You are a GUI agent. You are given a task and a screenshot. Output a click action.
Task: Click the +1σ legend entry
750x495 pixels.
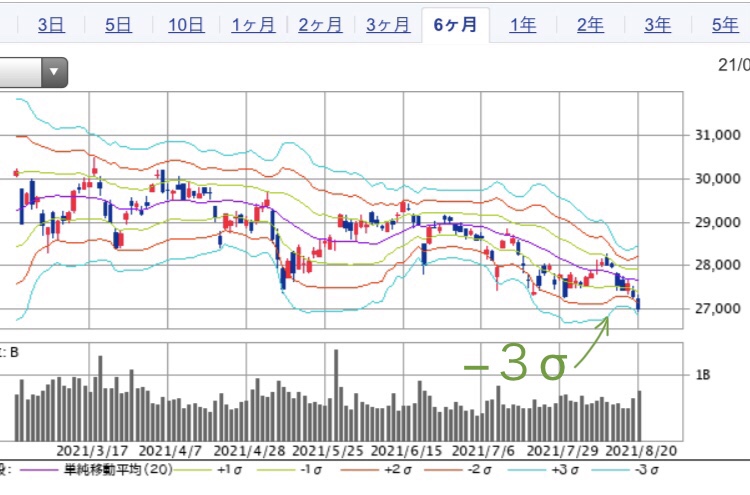pos(229,470)
